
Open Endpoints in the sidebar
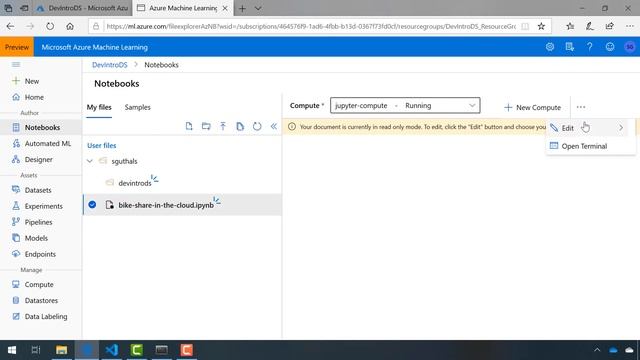click(34, 254)
